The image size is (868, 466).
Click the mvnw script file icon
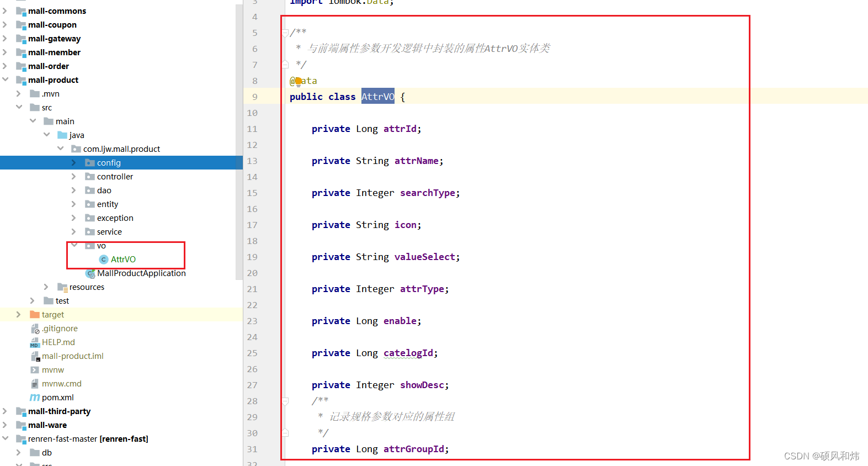pyautogui.click(x=35, y=370)
